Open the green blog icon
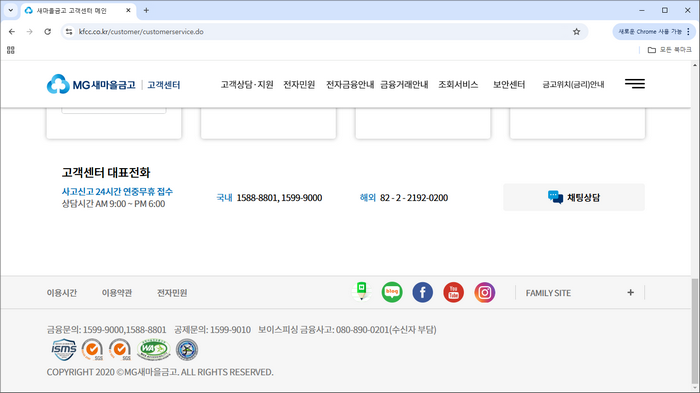The width and height of the screenshot is (700, 393). (x=392, y=293)
